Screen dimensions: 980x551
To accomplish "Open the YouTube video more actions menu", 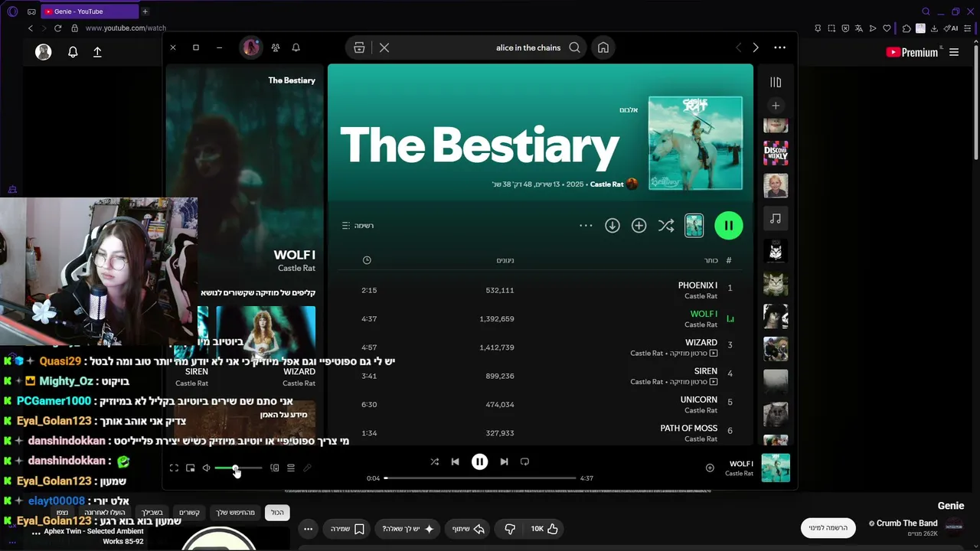I will coord(308,529).
